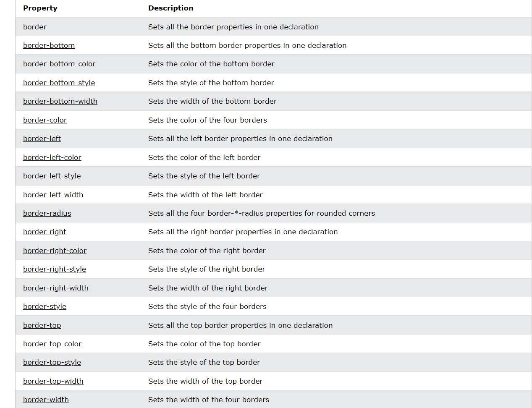This screenshot has width=532, height=408.
Task: Select the border-bottom-style link
Action: coord(59,83)
